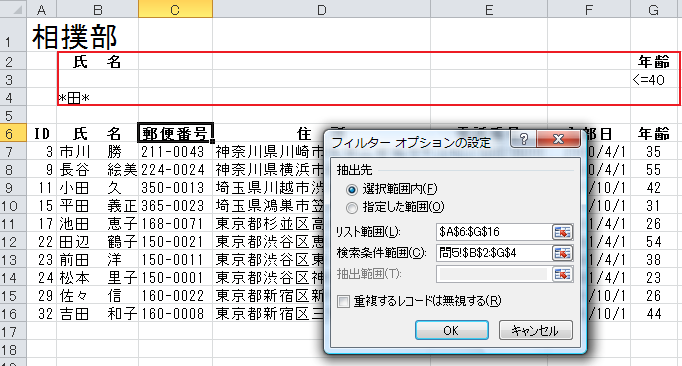Select row 17 header
682x366 pixels.
(x=13, y=332)
